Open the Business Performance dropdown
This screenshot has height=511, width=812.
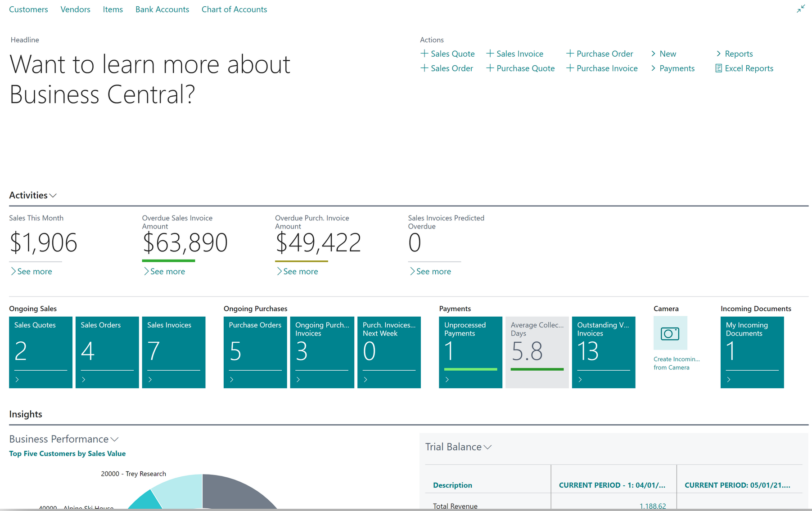tap(114, 439)
